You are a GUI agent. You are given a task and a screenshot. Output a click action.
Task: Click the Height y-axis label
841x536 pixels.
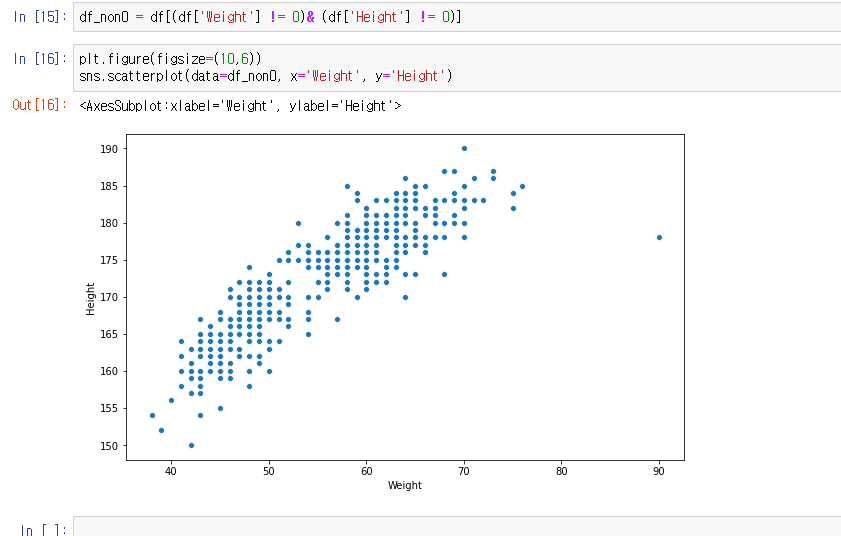pos(90,299)
